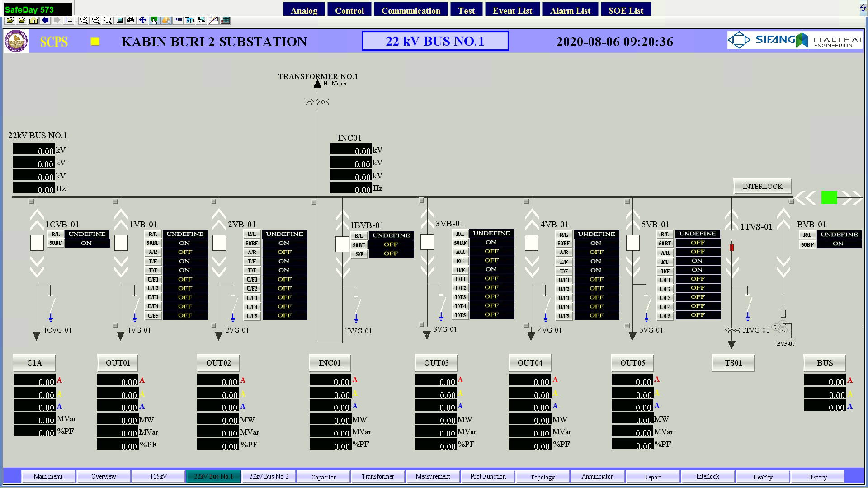Click the green bus tie indicator square
The image size is (868, 488).
tap(829, 197)
